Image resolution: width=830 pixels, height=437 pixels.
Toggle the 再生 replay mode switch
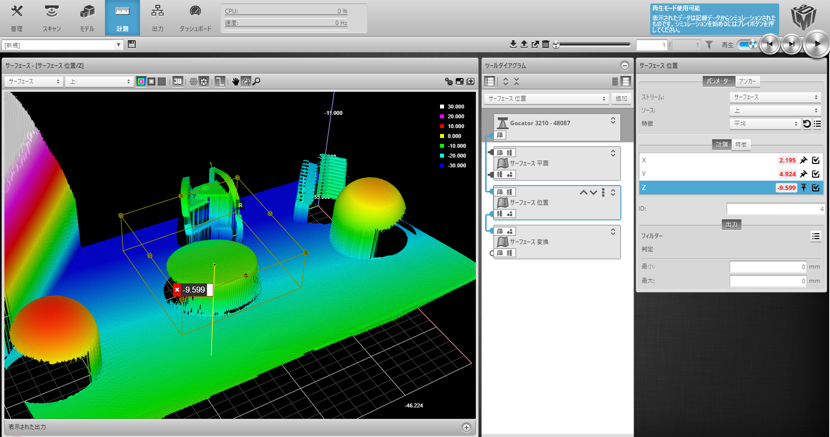pos(747,45)
